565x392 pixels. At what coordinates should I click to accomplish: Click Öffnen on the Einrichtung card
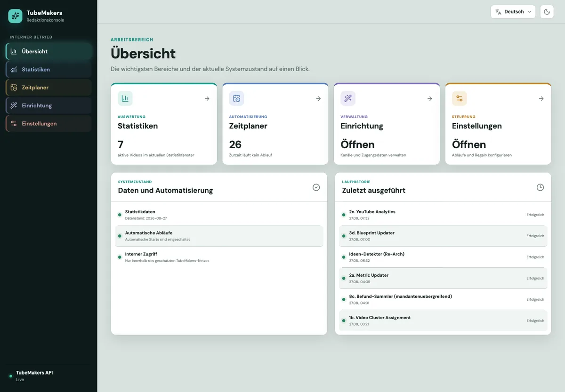(357, 144)
